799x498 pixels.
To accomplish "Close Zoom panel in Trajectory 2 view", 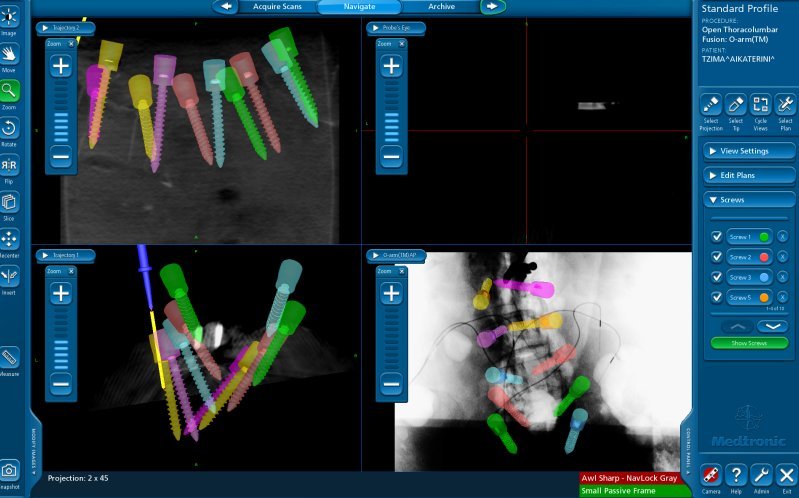I will (x=71, y=44).
